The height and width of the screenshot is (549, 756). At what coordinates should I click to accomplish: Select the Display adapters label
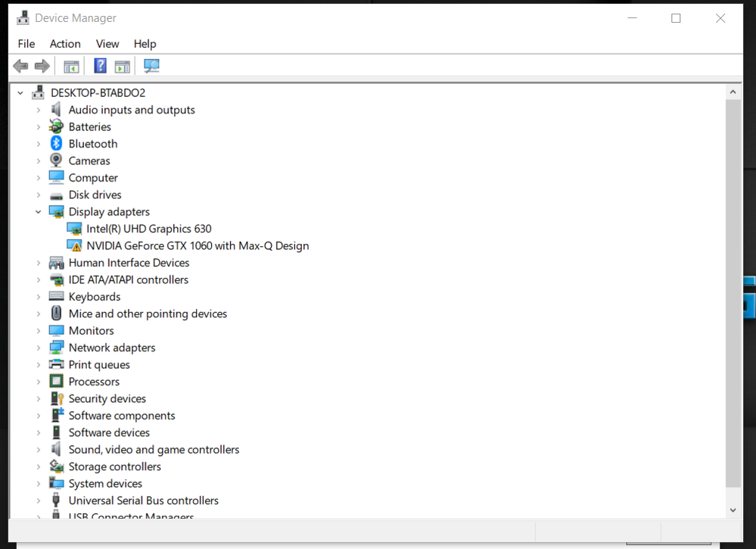pos(109,212)
